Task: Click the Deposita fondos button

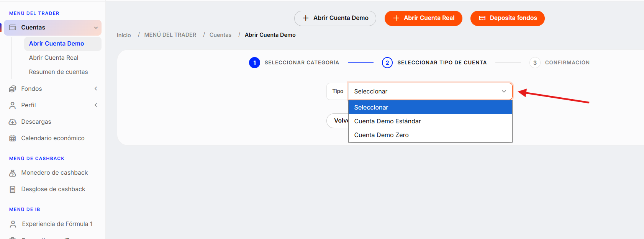Action: (x=507, y=18)
